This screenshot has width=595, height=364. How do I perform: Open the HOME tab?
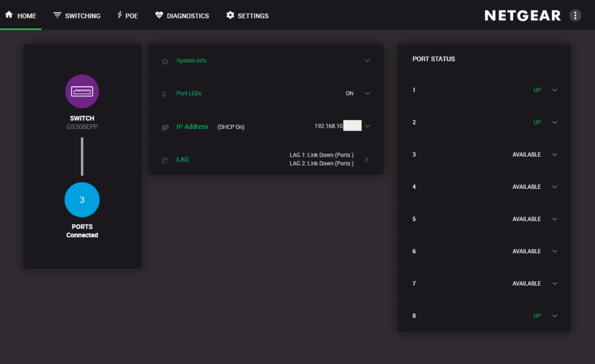[x=21, y=16]
